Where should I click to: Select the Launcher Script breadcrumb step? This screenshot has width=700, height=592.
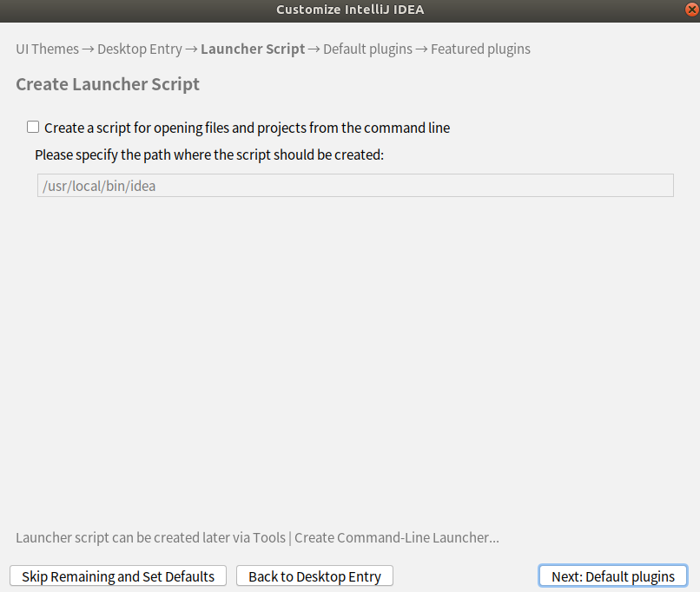(x=253, y=49)
